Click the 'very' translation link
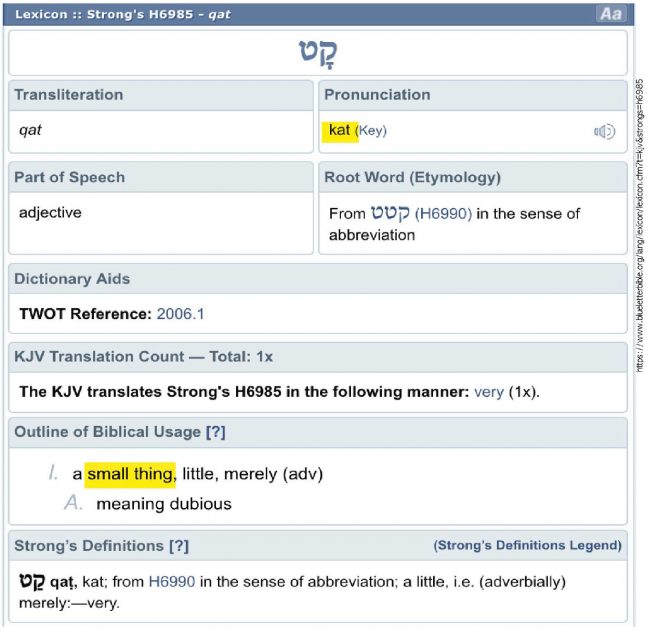 point(489,392)
